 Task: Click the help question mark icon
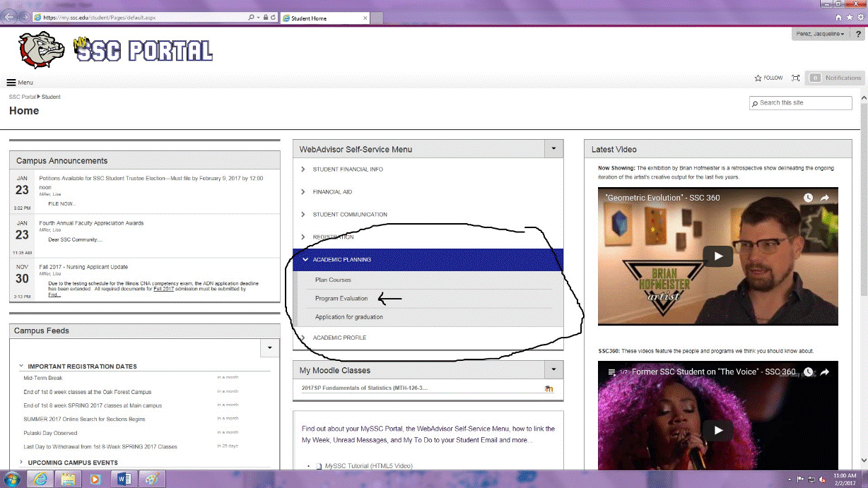(858, 34)
